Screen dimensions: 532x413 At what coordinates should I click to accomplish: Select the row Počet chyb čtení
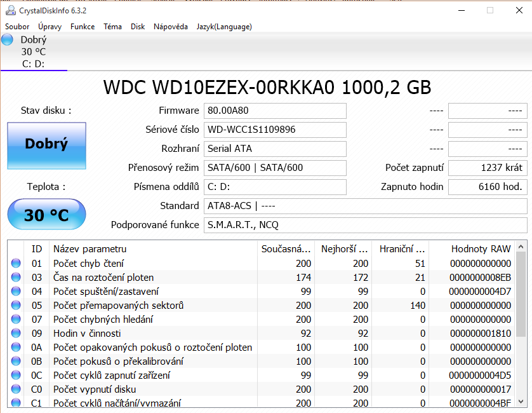click(x=261, y=263)
